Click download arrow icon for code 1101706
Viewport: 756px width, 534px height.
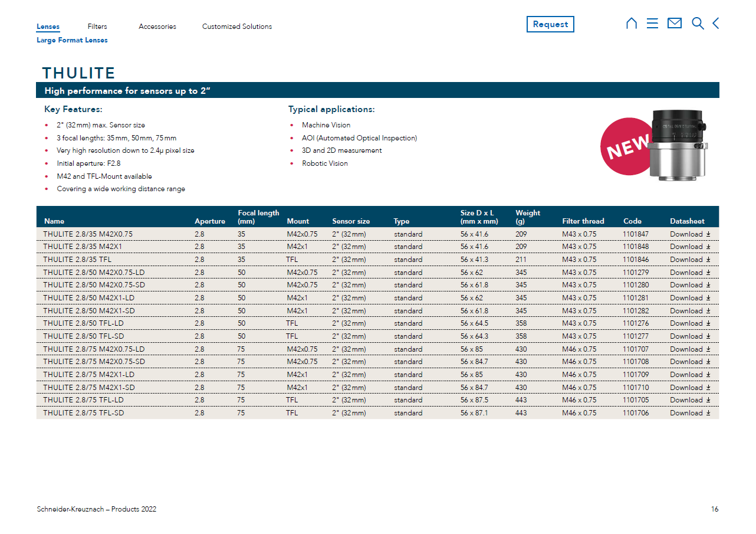708,413
